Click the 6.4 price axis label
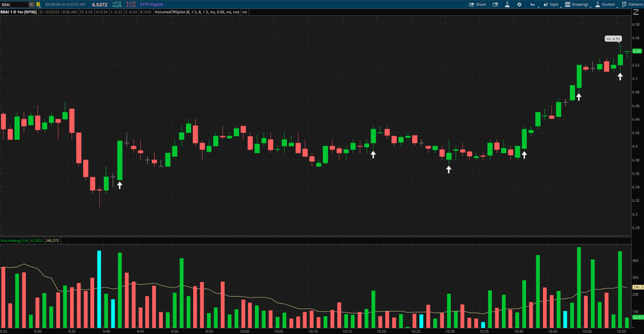Image resolution: width=644 pixels, height=334 pixels. click(x=636, y=146)
